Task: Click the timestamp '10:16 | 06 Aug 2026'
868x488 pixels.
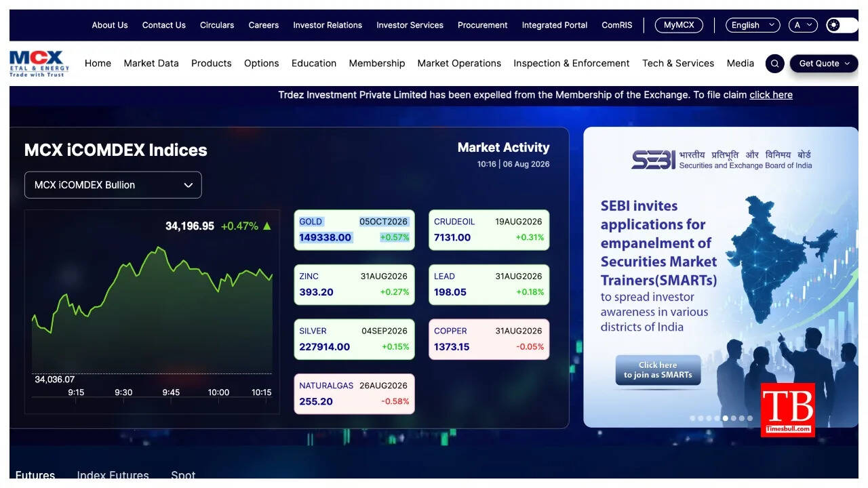Action: pyautogui.click(x=513, y=164)
